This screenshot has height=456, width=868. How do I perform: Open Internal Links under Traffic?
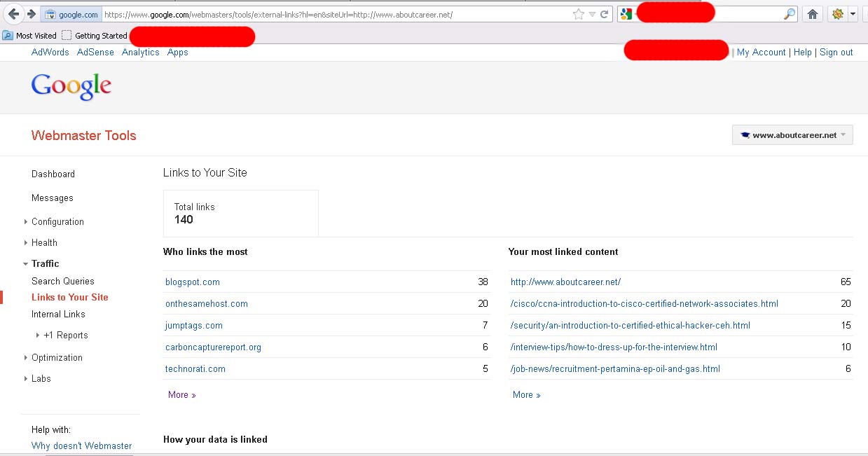58,315
